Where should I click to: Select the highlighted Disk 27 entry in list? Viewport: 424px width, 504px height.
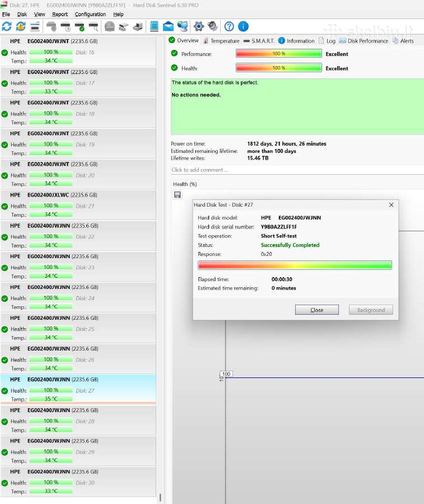click(x=78, y=390)
